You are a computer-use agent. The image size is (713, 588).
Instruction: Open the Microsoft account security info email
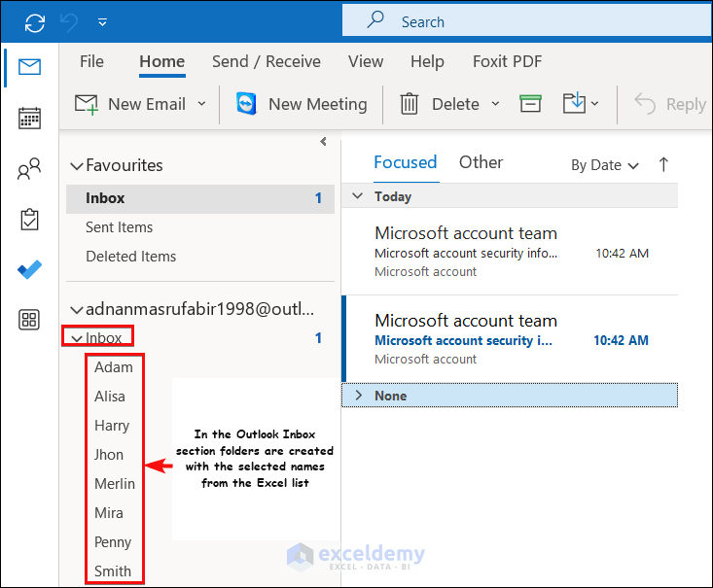(510, 252)
